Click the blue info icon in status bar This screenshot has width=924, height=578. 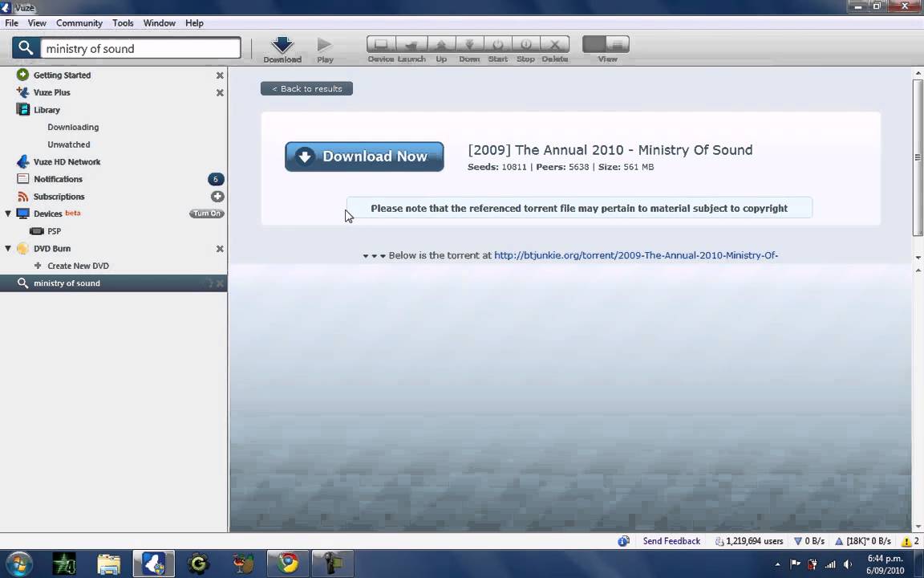[x=623, y=541]
